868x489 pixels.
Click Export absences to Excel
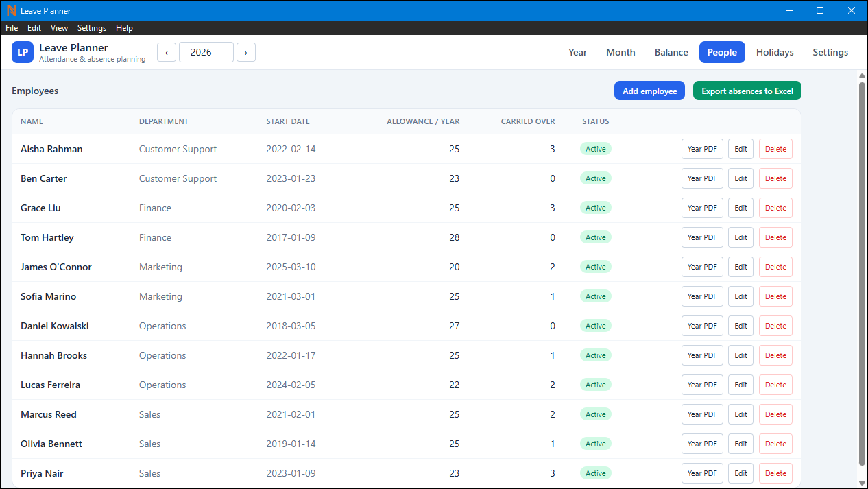pyautogui.click(x=747, y=91)
